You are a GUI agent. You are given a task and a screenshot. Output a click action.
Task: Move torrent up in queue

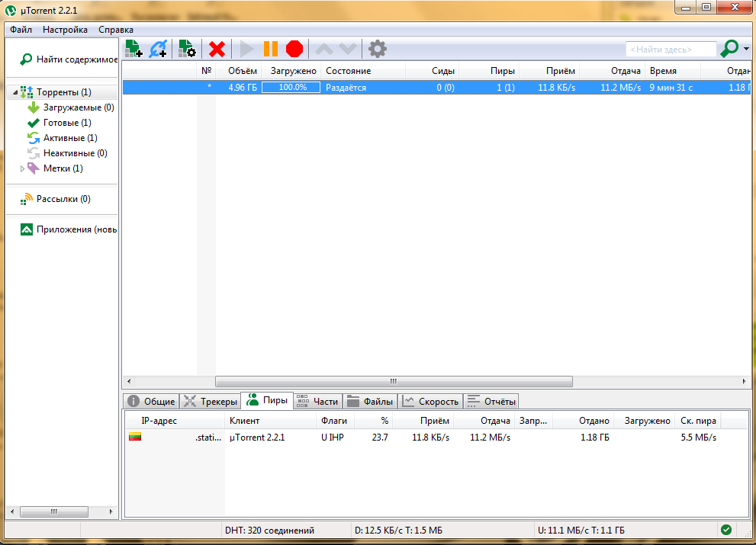pyautogui.click(x=324, y=49)
